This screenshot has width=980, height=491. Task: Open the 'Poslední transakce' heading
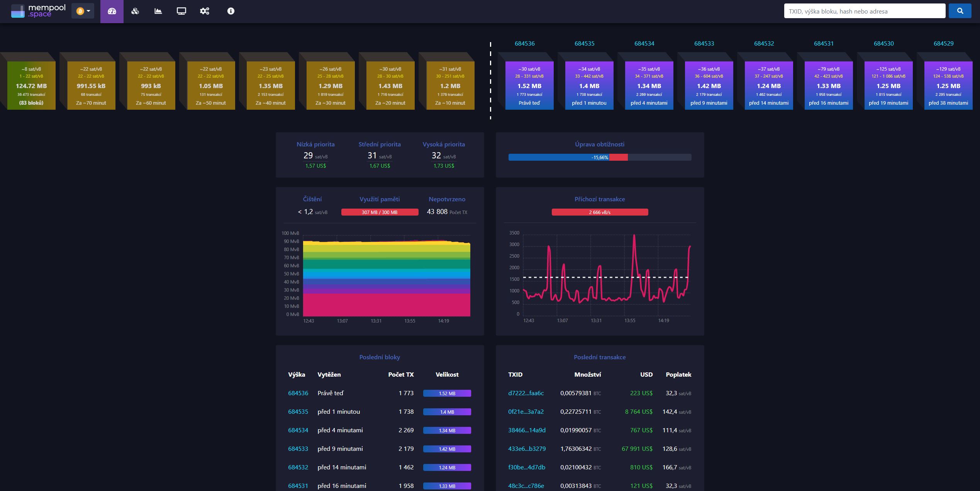(x=600, y=357)
